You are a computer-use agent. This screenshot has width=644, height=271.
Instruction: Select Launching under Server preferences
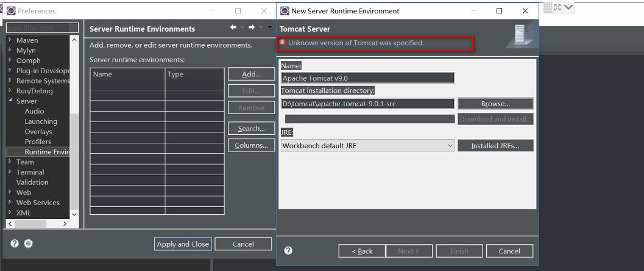point(41,121)
